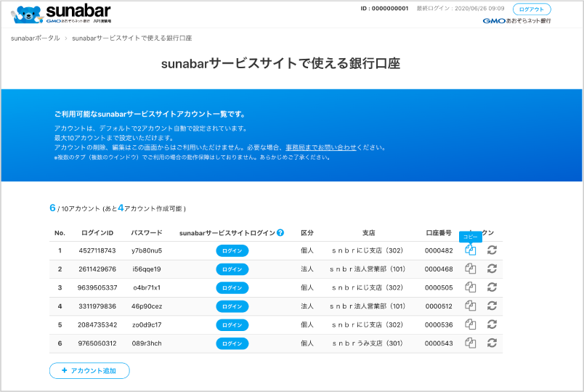
Task: Click the アカウント追加 button
Action: 89,371
